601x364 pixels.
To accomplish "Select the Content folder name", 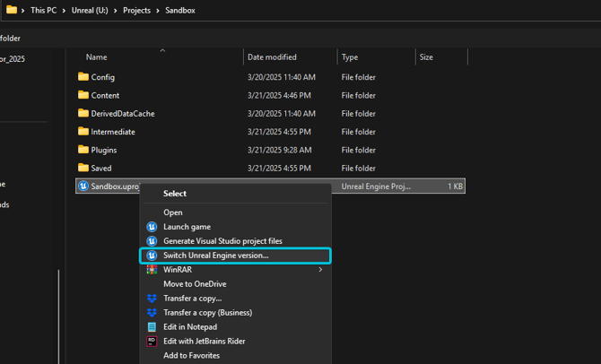I will coord(105,95).
